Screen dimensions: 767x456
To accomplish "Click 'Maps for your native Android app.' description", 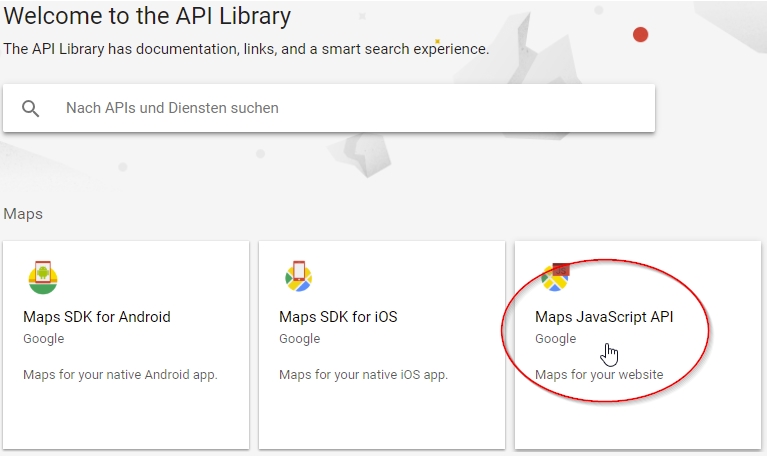I will [120, 375].
